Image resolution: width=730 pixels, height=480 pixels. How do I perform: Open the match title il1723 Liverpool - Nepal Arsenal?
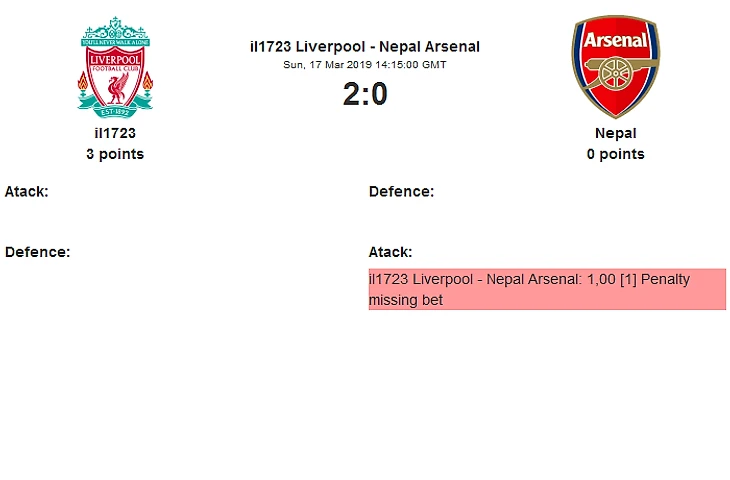click(x=365, y=46)
